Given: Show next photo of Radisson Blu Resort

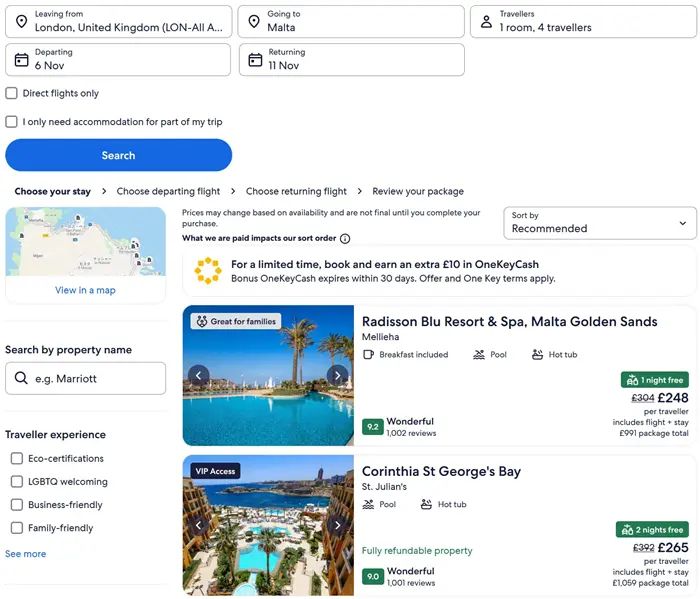Looking at the screenshot, I should pos(338,376).
